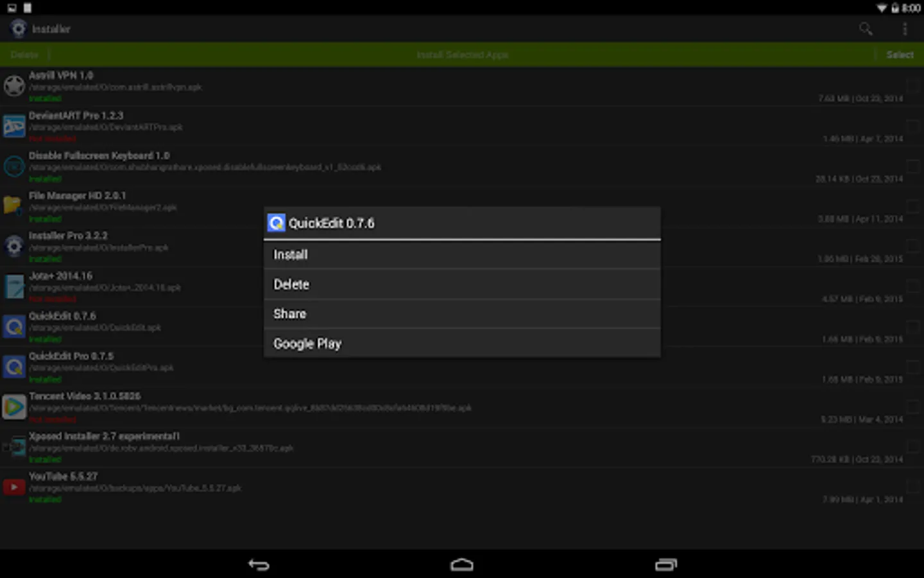The height and width of the screenshot is (578, 924).
Task: Tick the checkbox for Jota+ 2014.16
Action: pos(913,286)
